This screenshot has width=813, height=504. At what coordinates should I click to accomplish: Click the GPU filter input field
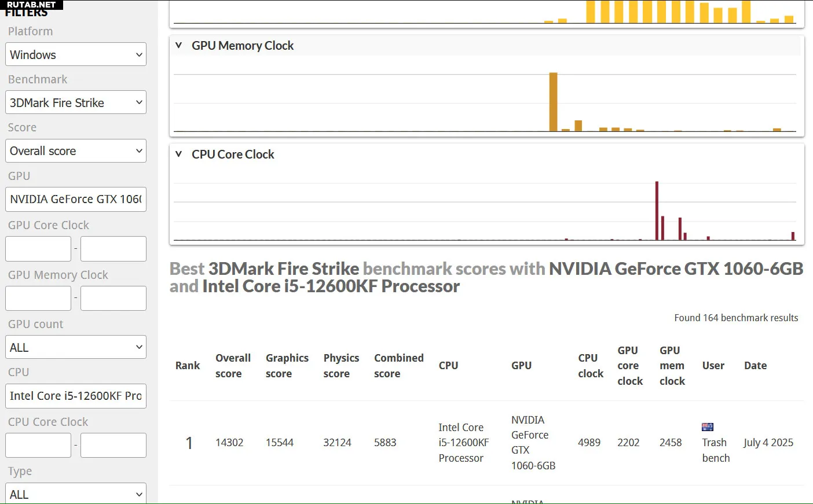click(x=76, y=199)
